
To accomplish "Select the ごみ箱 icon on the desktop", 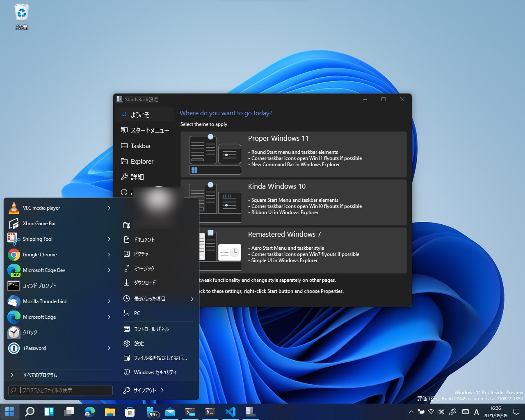I will point(21,17).
